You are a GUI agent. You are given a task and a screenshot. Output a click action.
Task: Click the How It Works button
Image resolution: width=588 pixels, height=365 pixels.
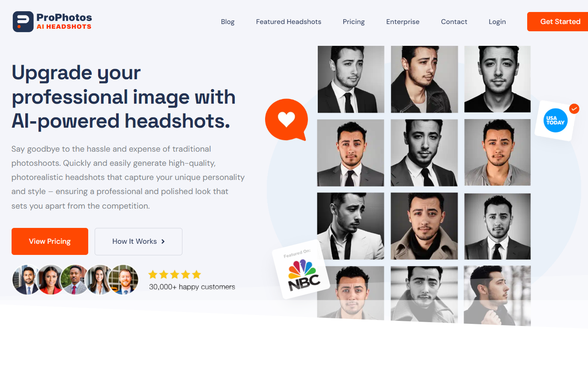pyautogui.click(x=138, y=242)
